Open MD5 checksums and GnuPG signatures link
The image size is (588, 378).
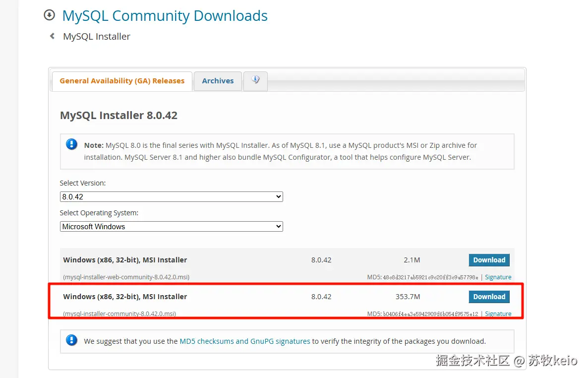tap(245, 341)
